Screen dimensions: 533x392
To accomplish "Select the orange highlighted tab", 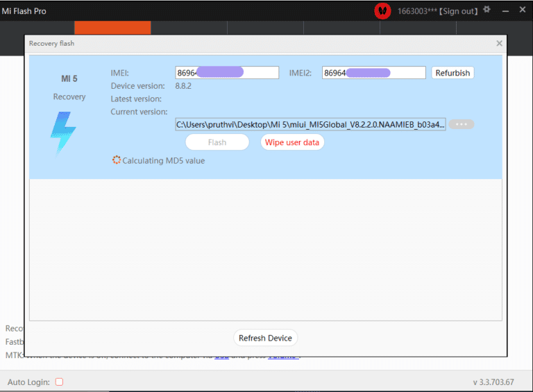I will coord(112,28).
